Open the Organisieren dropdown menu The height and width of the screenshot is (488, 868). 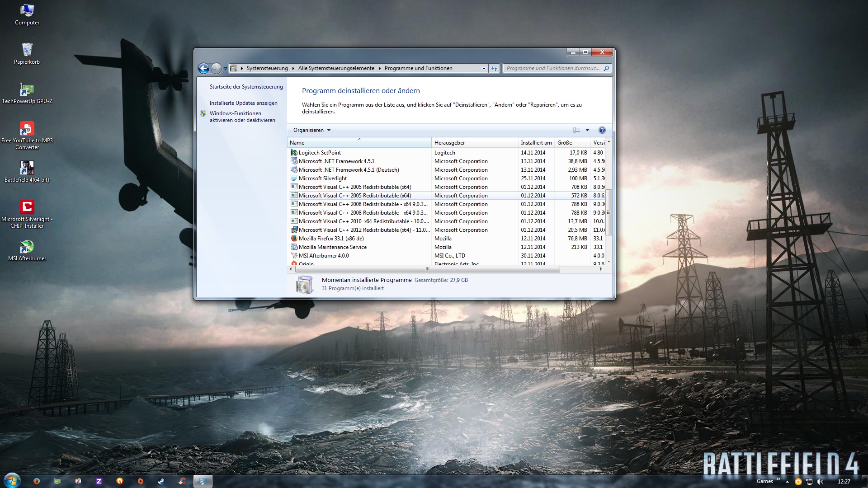[312, 130]
